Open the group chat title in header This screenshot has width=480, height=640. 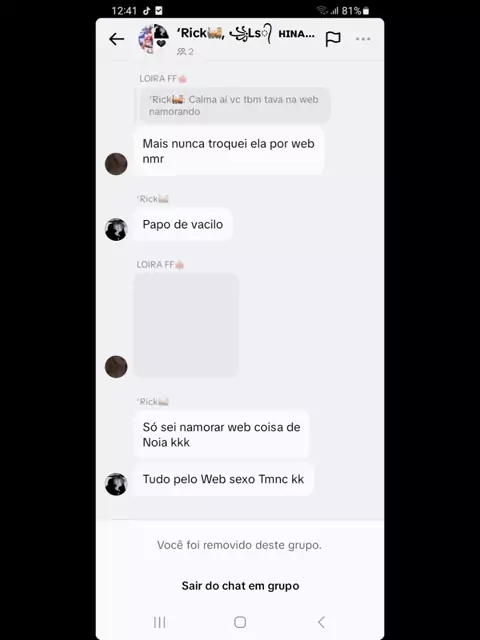pyautogui.click(x=245, y=33)
